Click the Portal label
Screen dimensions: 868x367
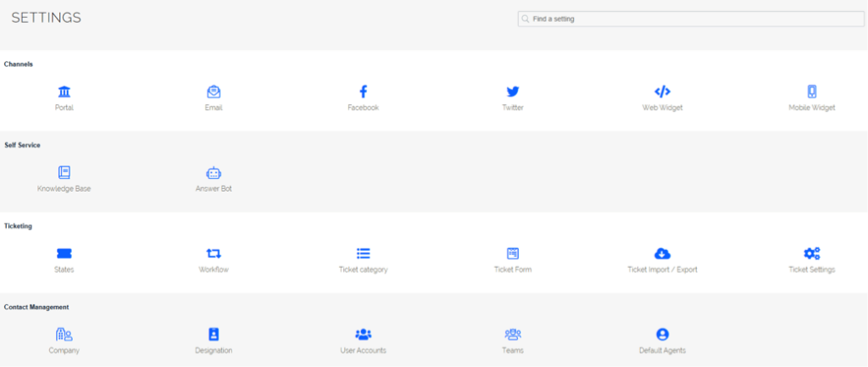[x=64, y=108]
